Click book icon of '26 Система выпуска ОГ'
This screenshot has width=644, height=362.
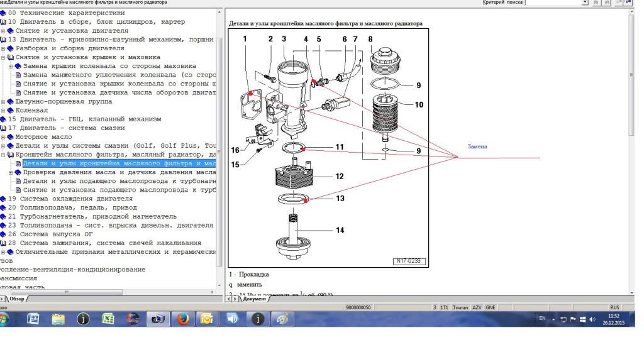tap(3, 234)
